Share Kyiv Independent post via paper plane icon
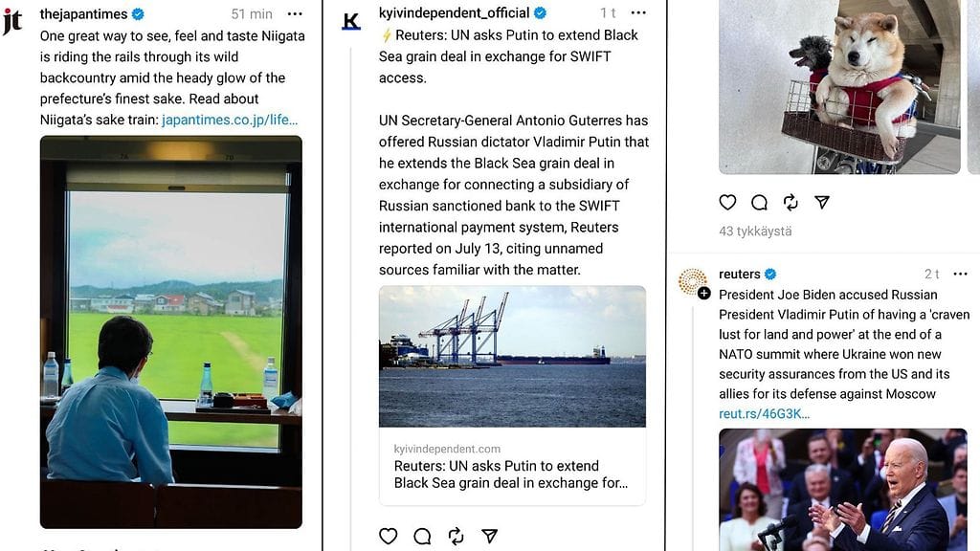980x551 pixels. click(x=489, y=536)
